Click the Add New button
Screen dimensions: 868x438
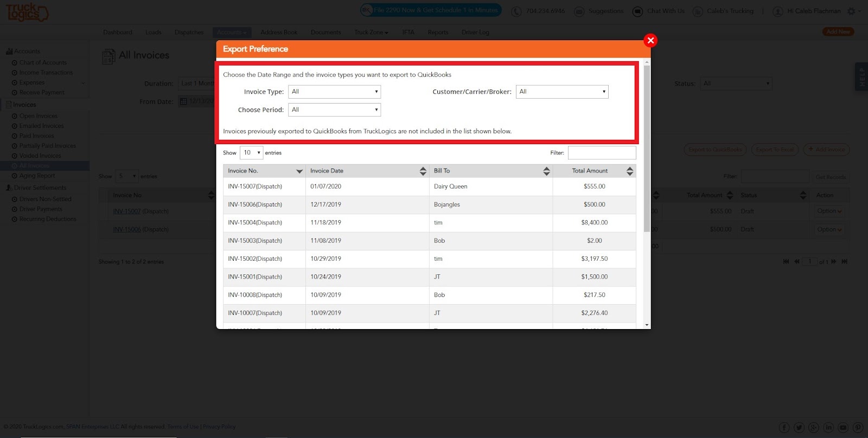click(838, 32)
